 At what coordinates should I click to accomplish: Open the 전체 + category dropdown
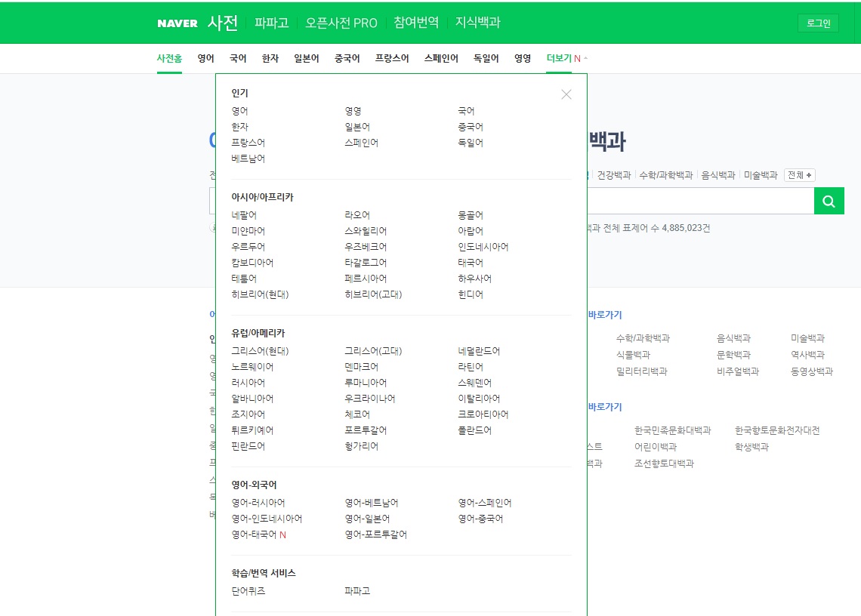pyautogui.click(x=798, y=174)
